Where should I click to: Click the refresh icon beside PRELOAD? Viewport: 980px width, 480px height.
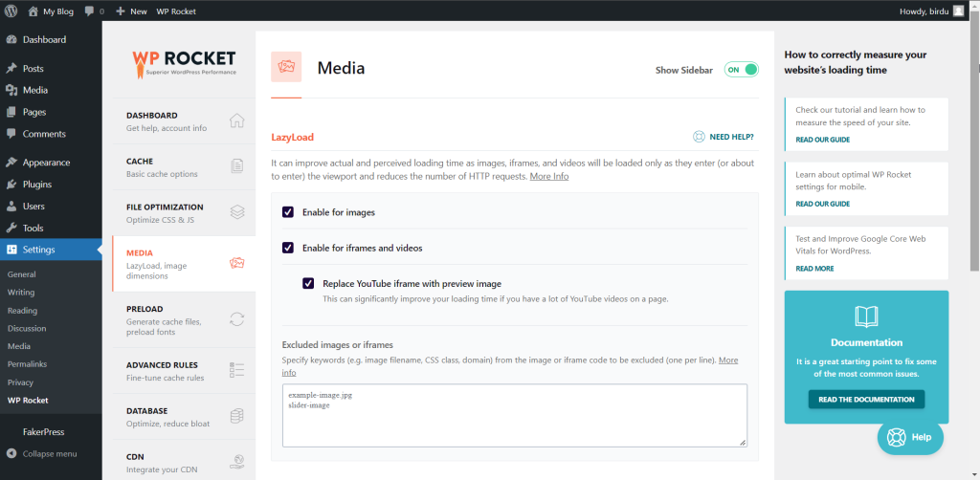(237, 319)
